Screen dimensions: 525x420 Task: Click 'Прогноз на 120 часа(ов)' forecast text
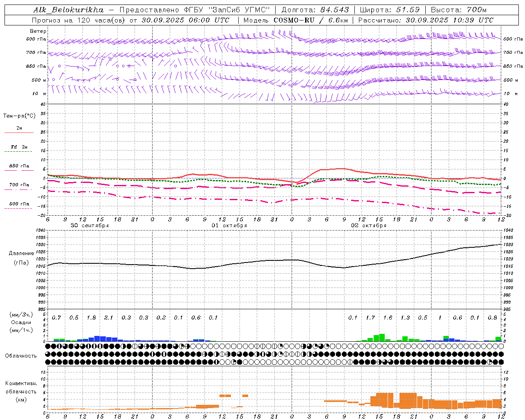click(x=79, y=20)
